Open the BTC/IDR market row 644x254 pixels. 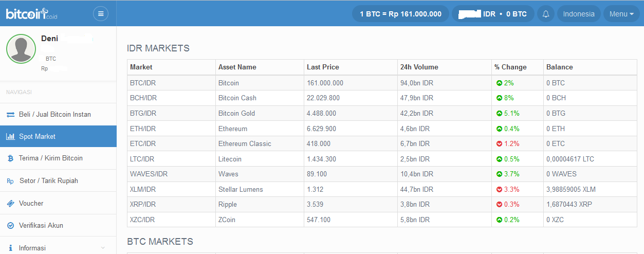[x=382, y=83]
